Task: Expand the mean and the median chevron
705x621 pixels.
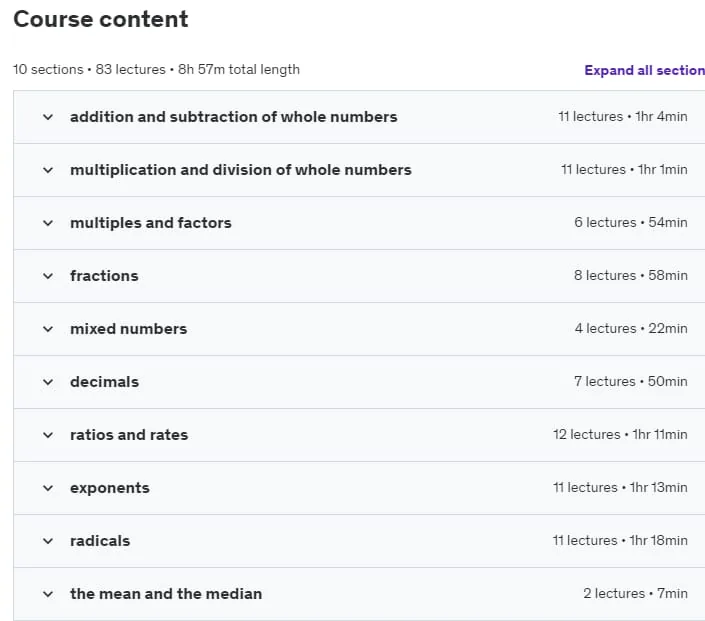Action: 48,594
